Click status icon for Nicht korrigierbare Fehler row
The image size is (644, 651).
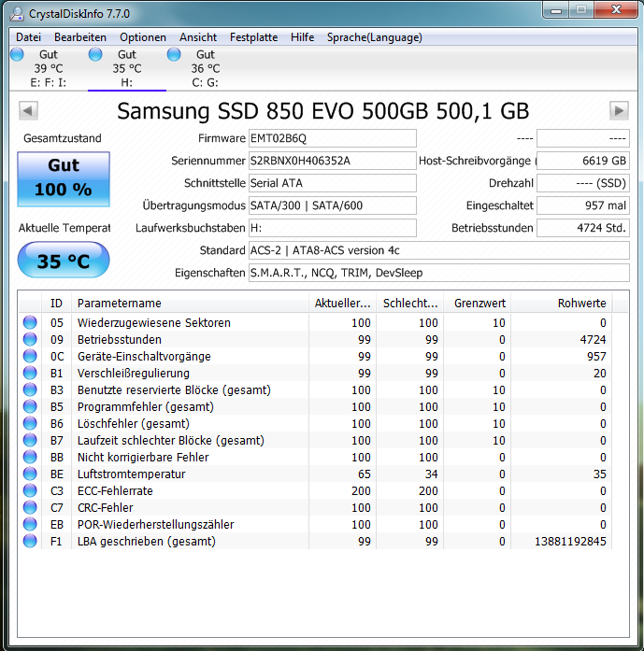point(30,457)
